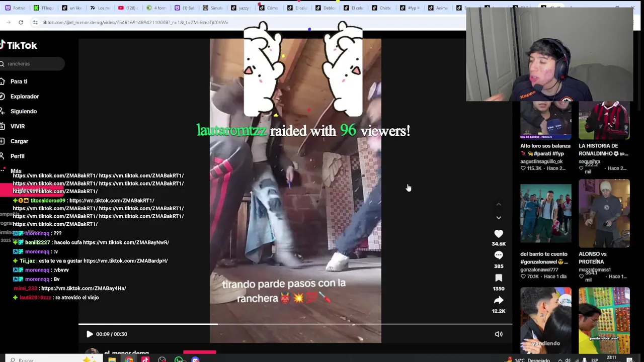Click the '00:09 / 00:30' time display
644x362 pixels.
(x=112, y=334)
